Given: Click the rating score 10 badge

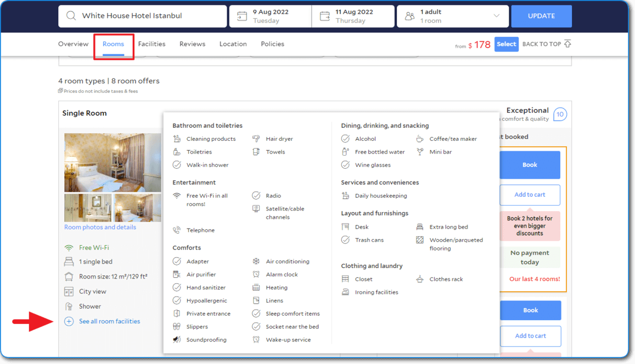Looking at the screenshot, I should click(x=560, y=115).
